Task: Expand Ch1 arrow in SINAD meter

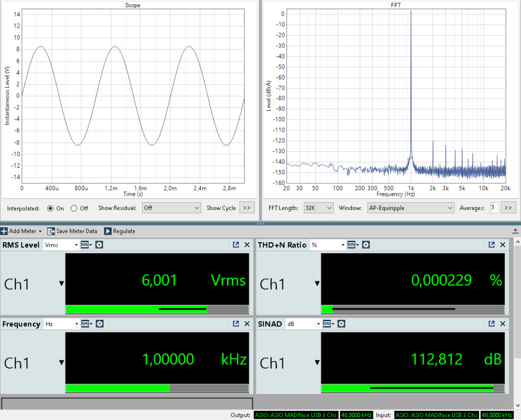Action: click(x=317, y=362)
